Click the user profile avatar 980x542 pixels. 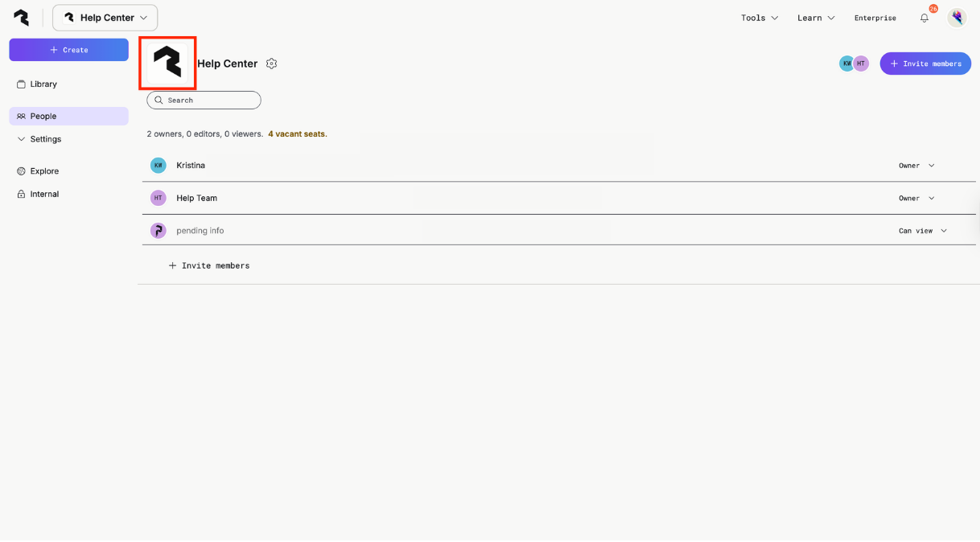pos(956,18)
